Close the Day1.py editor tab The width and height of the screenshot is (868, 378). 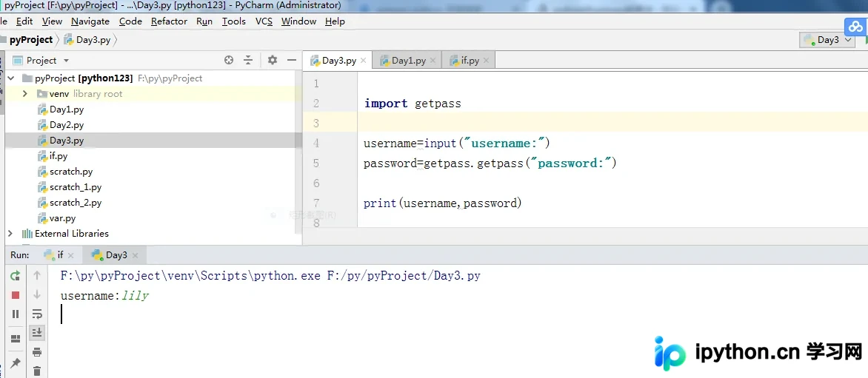[x=433, y=61]
